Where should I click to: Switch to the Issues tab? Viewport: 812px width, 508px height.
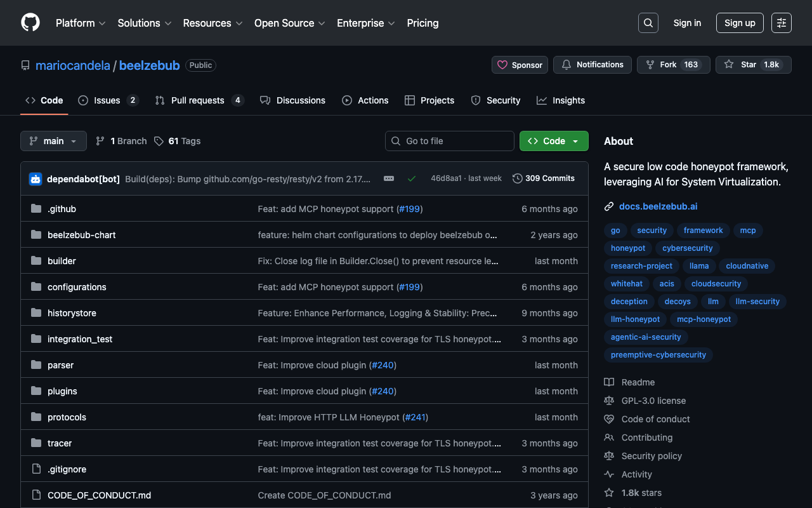tap(107, 100)
